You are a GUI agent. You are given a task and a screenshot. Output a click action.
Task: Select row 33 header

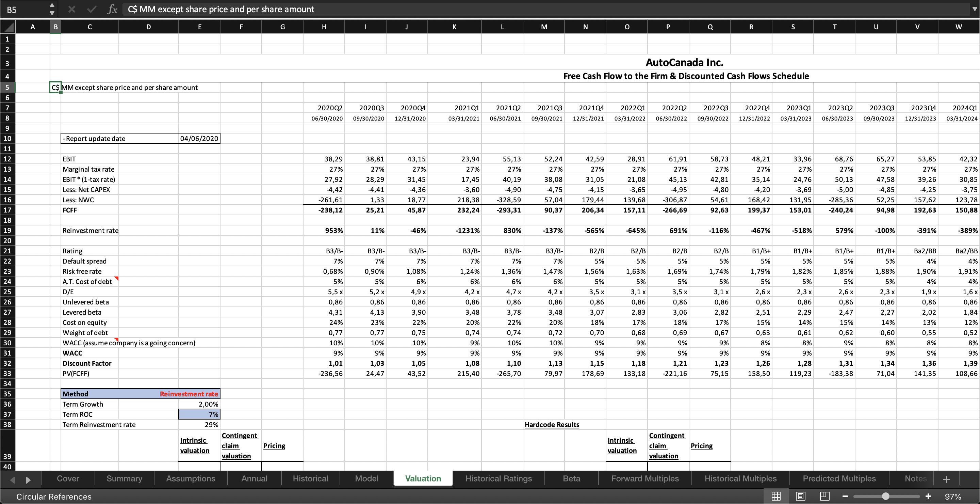7,374
